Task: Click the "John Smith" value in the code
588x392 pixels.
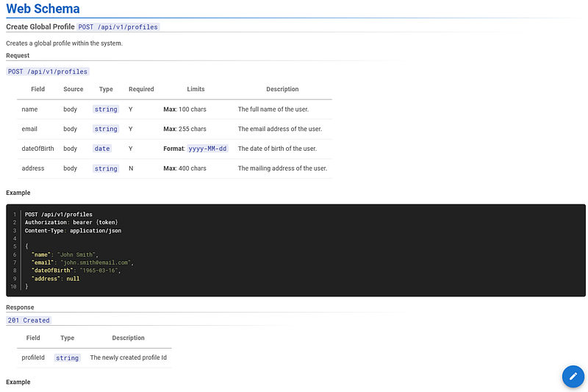Action: [x=76, y=254]
